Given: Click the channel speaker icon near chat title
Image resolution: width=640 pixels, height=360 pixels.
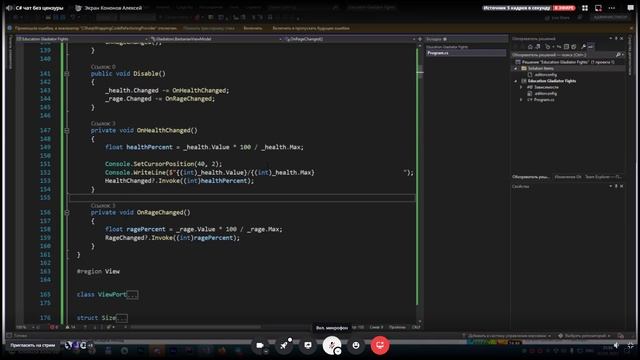Looking at the screenshot, I should pyautogui.click(x=9, y=8).
